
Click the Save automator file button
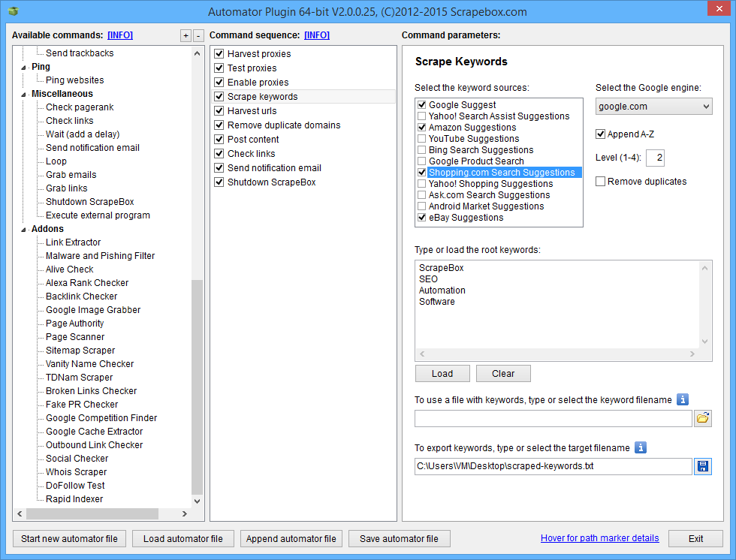(399, 539)
